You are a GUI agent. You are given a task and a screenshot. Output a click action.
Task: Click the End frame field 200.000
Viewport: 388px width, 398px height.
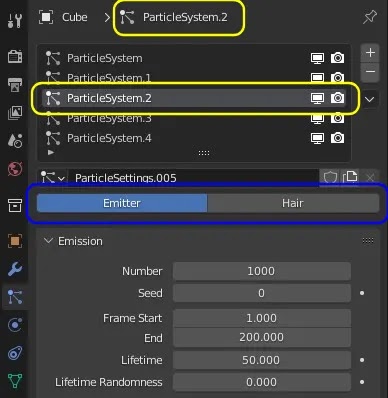[x=262, y=337]
